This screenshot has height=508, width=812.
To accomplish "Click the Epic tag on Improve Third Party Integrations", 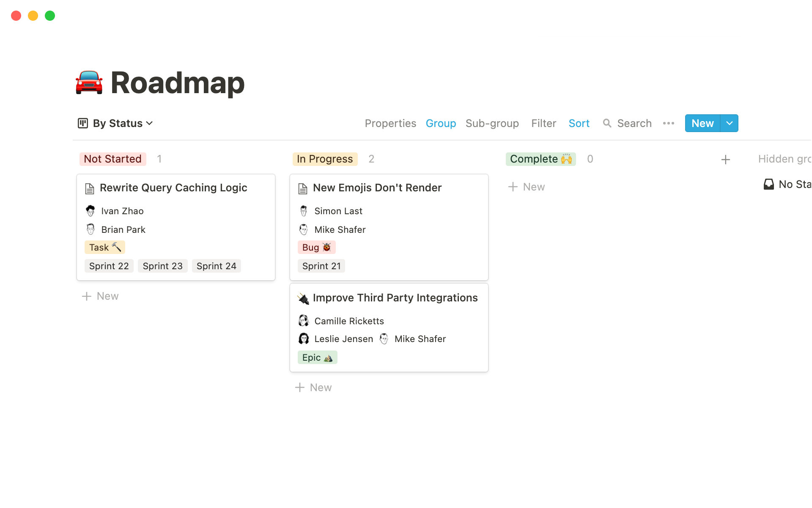I will click(317, 357).
